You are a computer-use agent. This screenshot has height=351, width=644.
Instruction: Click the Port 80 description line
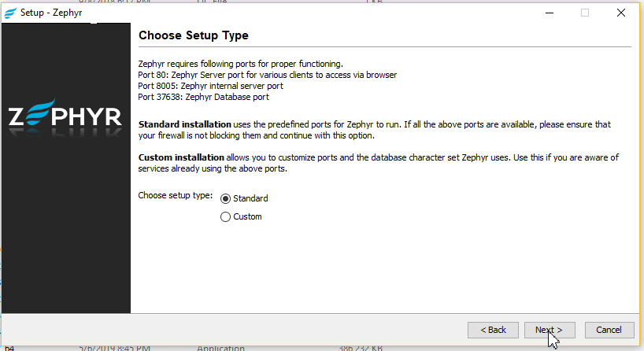(267, 75)
